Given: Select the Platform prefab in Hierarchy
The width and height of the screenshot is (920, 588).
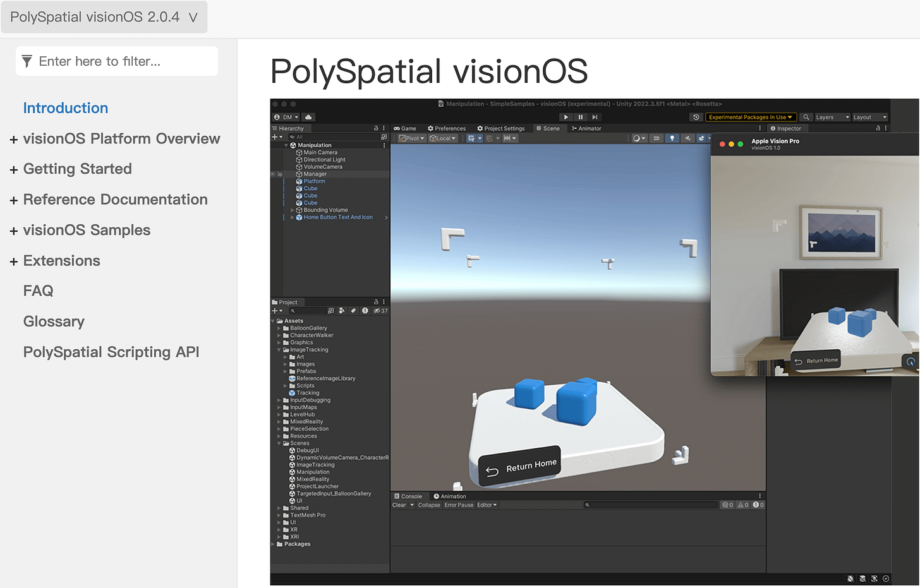Looking at the screenshot, I should 310,181.
